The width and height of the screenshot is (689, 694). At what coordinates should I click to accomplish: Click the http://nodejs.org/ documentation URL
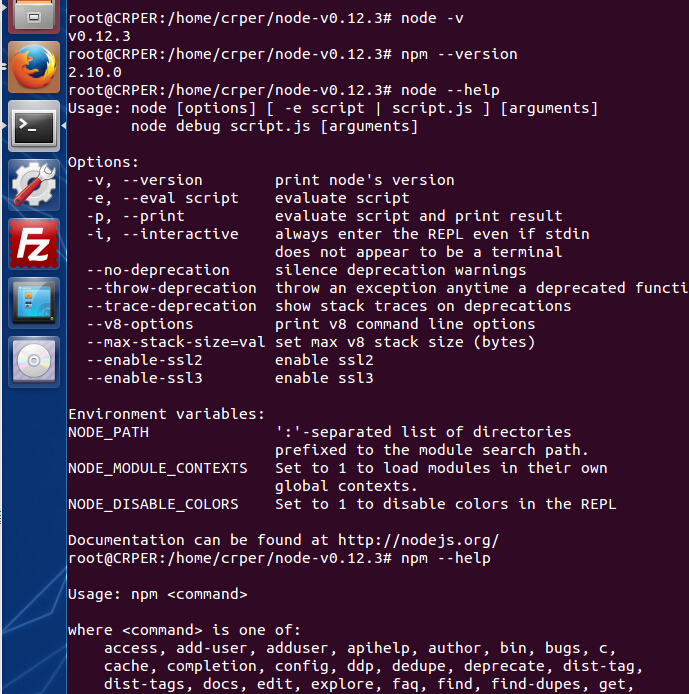tap(418, 540)
